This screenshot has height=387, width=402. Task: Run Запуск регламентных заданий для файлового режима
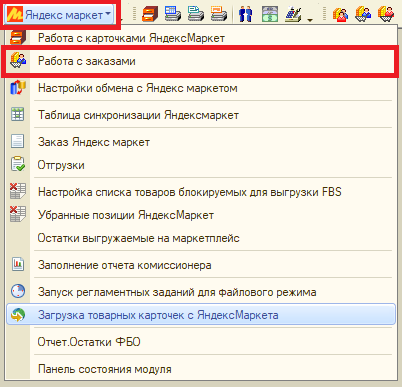click(x=201, y=292)
